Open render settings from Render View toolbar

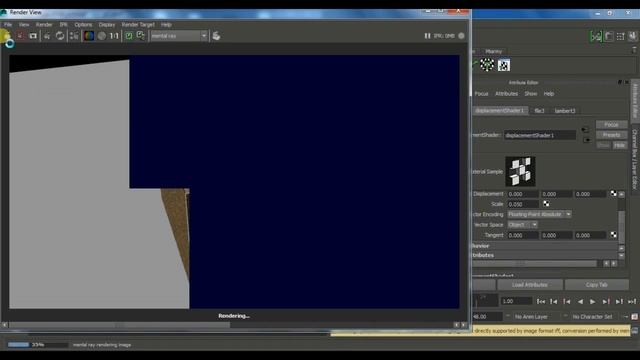(74, 36)
